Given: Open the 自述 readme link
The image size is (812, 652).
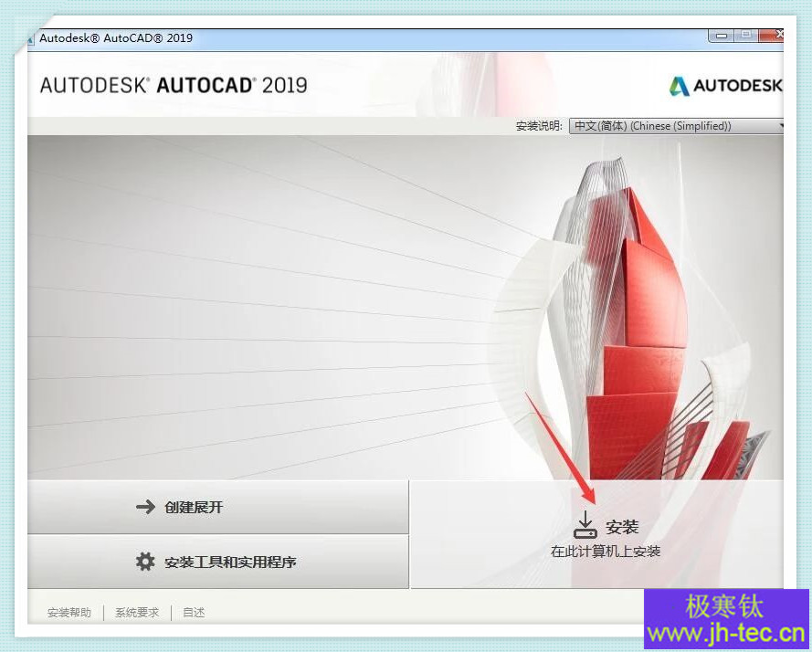Looking at the screenshot, I should (194, 613).
